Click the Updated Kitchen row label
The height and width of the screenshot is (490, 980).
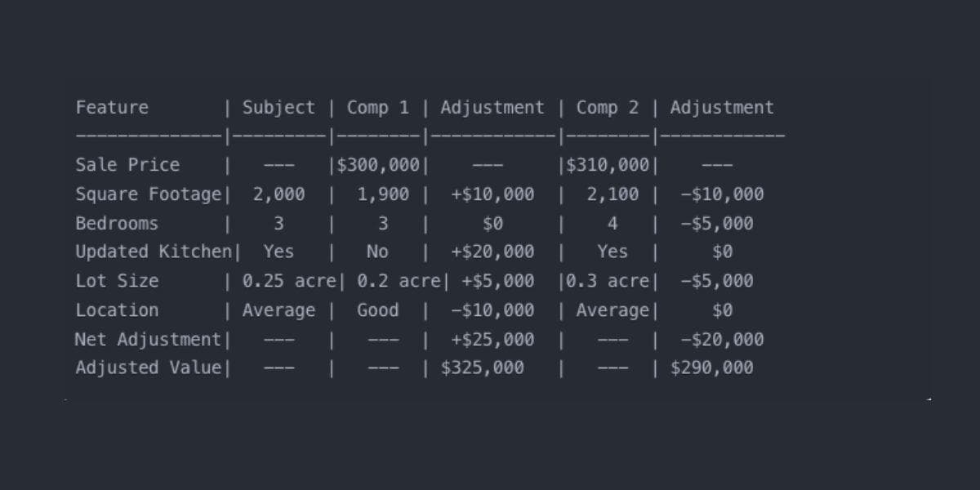[x=154, y=252]
